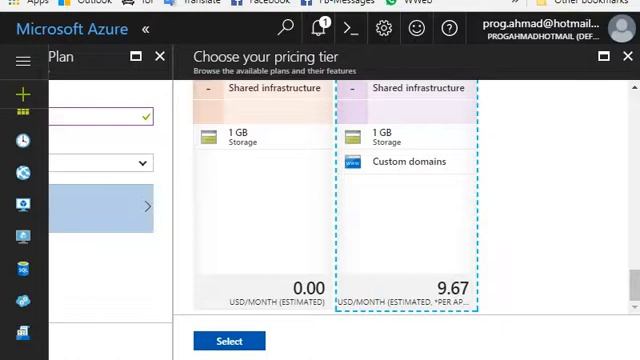Launch Cloud Shell from the top bar
The width and height of the screenshot is (640, 360).
click(x=351, y=29)
